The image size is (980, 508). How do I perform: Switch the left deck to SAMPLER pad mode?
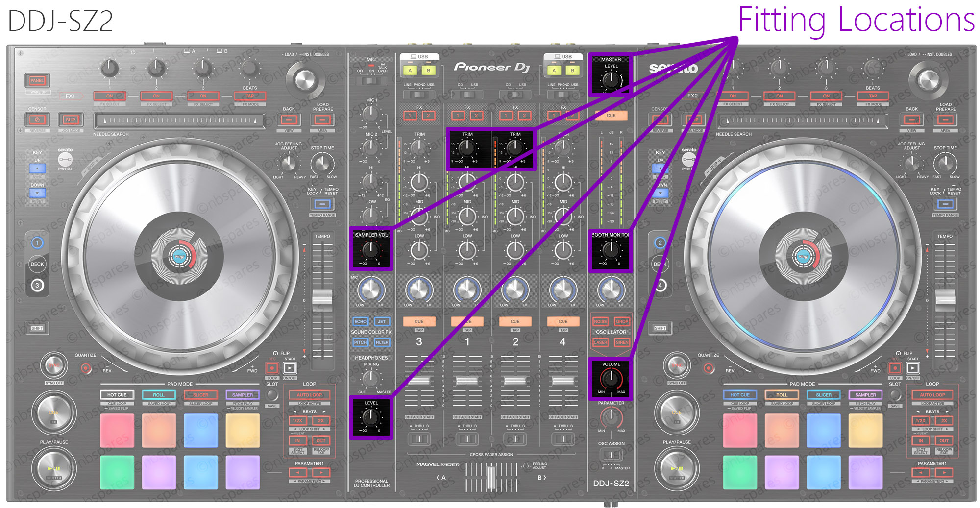tap(243, 395)
